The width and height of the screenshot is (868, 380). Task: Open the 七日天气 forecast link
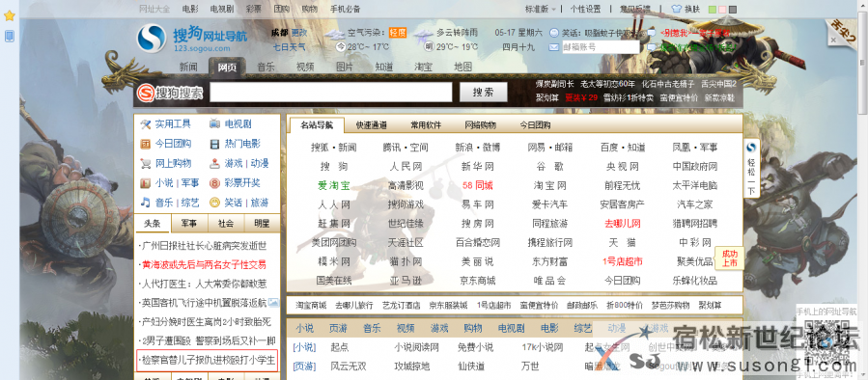point(289,47)
